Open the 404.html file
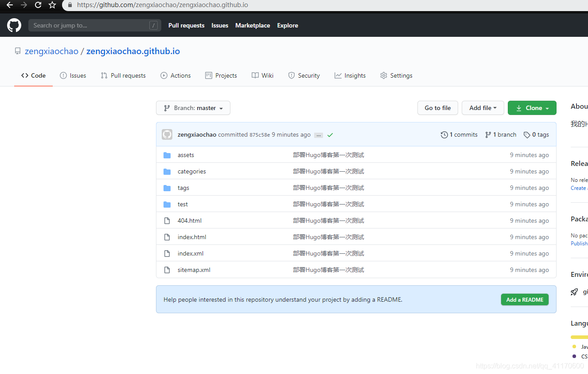The width and height of the screenshot is (588, 374). [190, 220]
